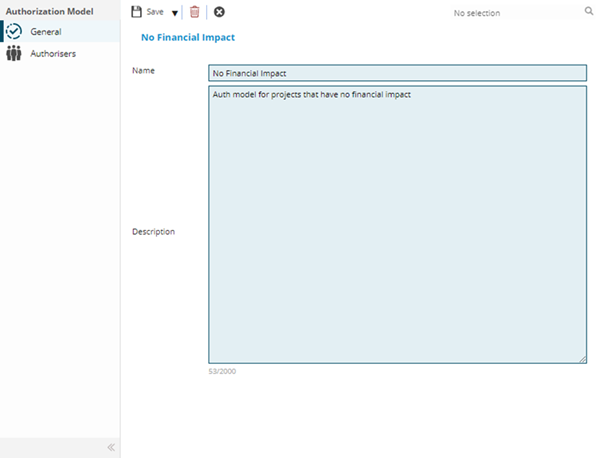Click the General checkmark icon in sidebar
The image size is (600, 458).
pyautogui.click(x=14, y=32)
